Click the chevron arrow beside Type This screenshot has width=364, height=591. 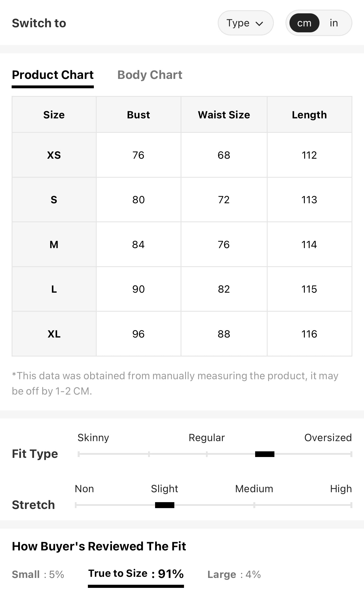(x=259, y=24)
